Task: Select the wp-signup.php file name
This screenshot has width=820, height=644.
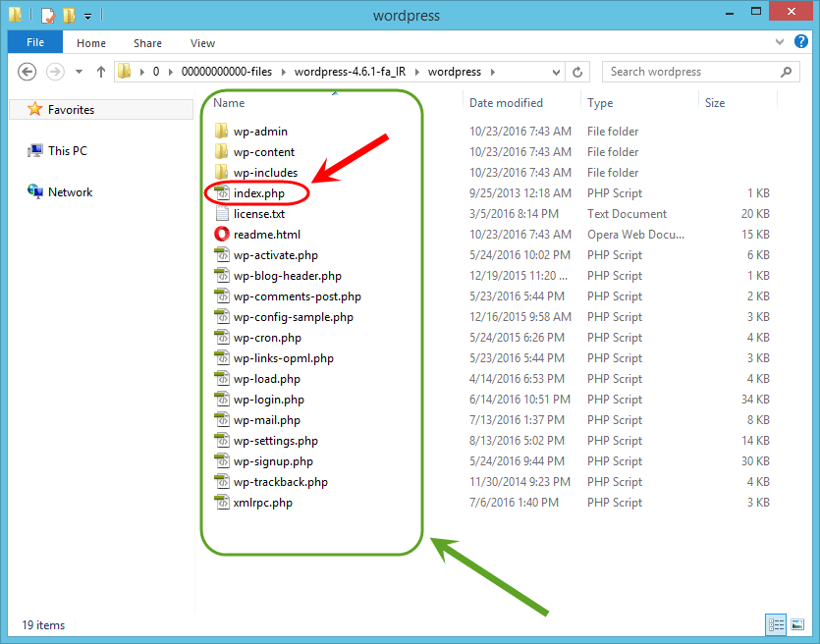Action: click(273, 461)
